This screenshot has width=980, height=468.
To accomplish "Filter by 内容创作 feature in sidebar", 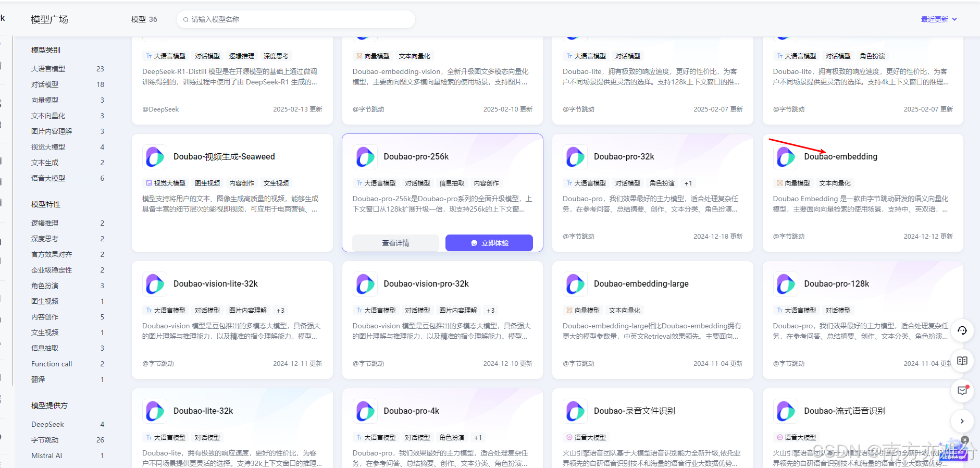I will [68, 317].
